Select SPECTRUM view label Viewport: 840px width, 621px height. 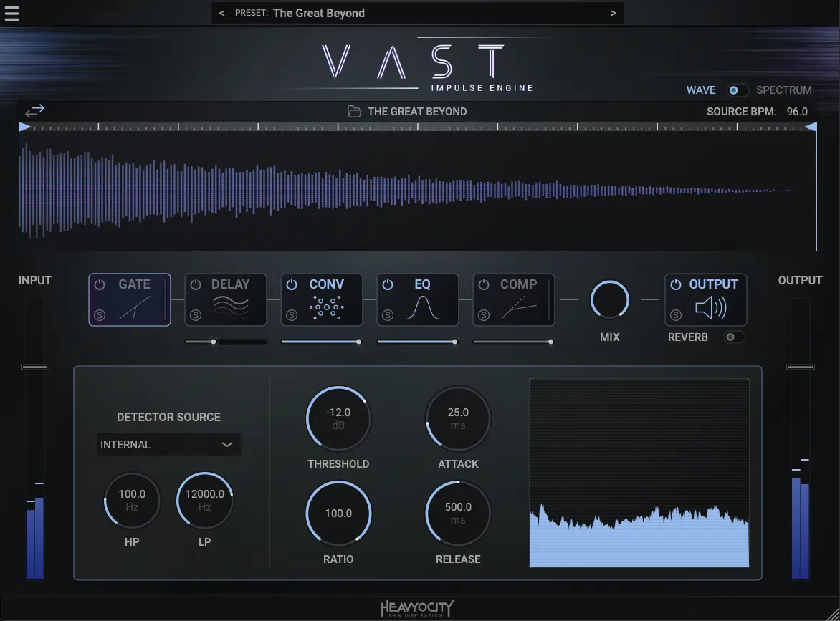point(784,90)
